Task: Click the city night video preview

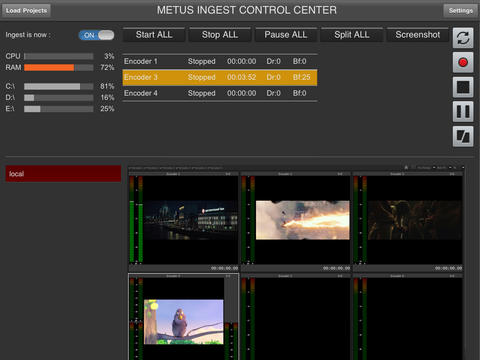Action: point(191,220)
